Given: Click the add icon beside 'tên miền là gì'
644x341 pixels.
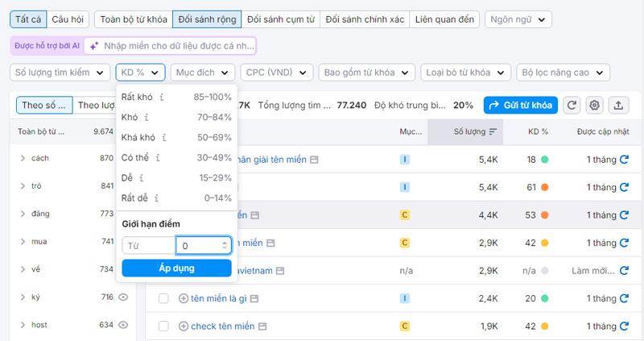Looking at the screenshot, I should pos(183,298).
